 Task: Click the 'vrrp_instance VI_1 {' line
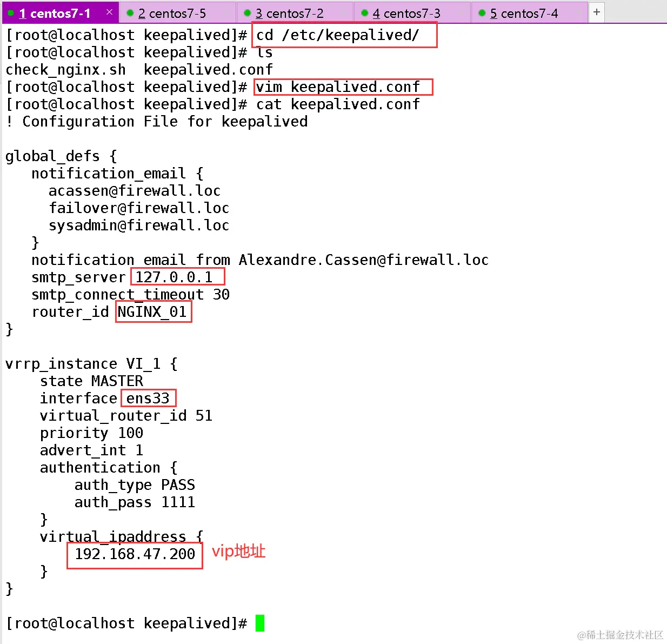click(91, 364)
